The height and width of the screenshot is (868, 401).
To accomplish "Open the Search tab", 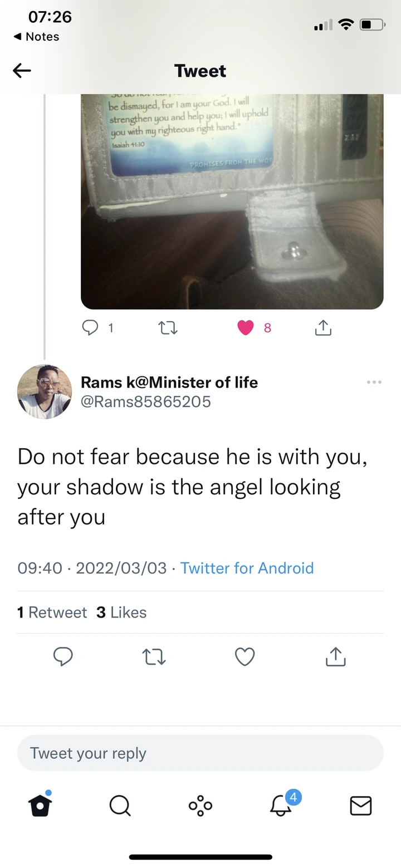I will (x=120, y=805).
